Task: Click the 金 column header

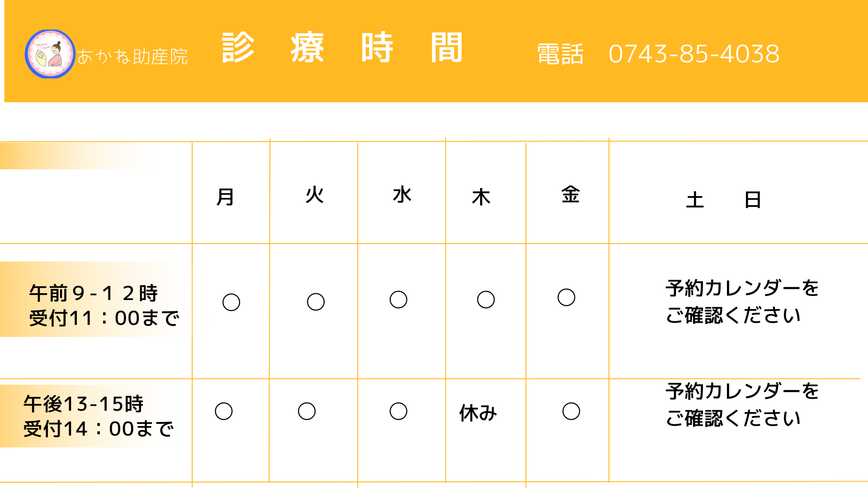Action: point(571,195)
